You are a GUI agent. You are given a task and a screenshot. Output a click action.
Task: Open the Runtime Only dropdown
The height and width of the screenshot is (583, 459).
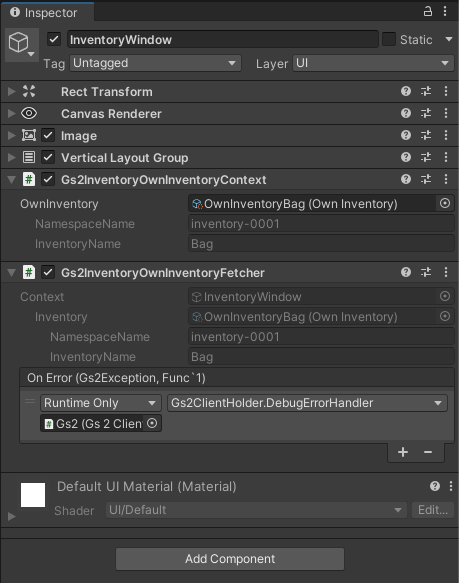(x=100, y=403)
